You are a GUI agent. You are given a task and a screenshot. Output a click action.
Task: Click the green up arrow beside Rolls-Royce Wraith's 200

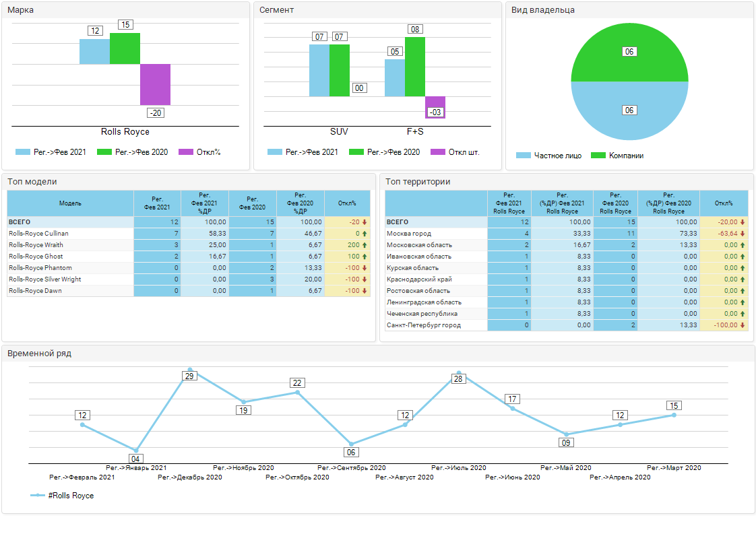365,245
